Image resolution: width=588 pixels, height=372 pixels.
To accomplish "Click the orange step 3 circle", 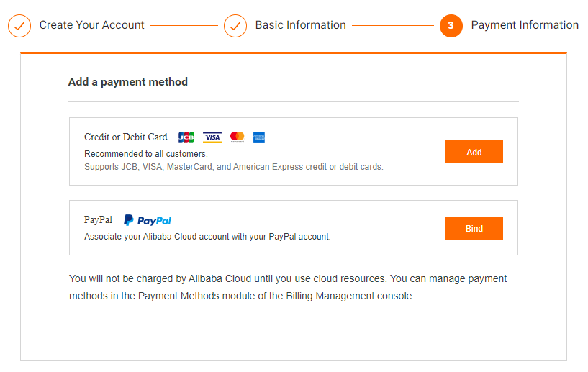I will coord(451,26).
